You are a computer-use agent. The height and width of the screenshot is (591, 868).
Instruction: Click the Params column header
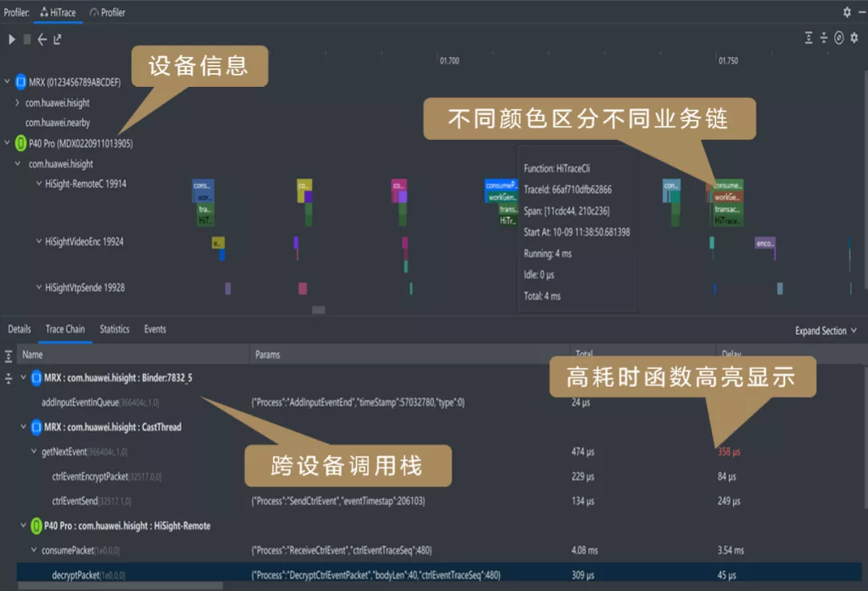410,355
